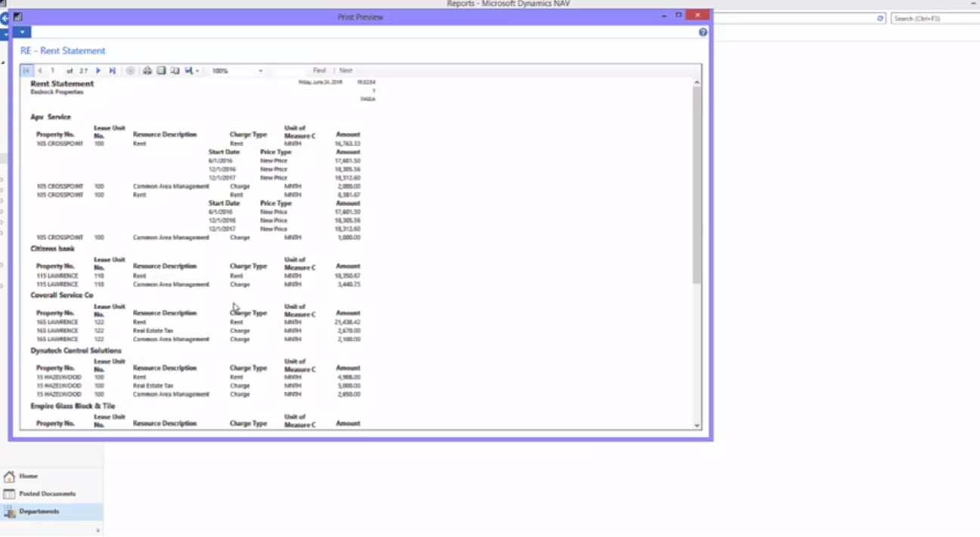Click Print Preview window system icon
This screenshot has height=537, width=980.
(x=17, y=17)
